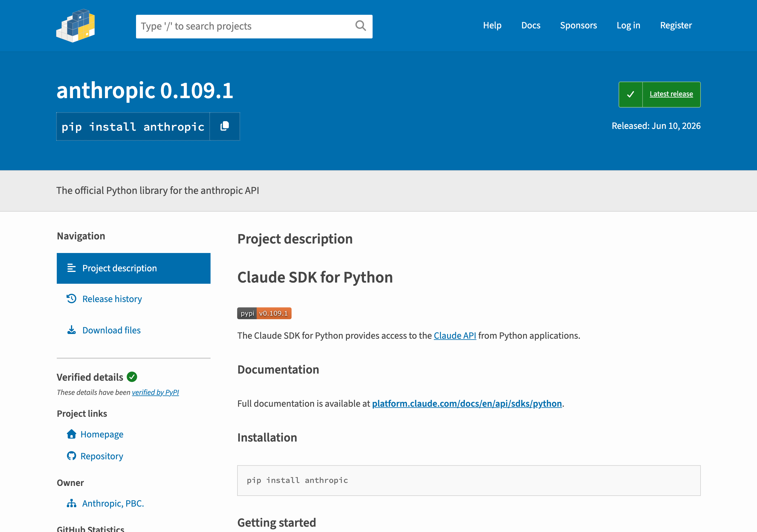Open the Download files tab
Image resolution: width=757 pixels, height=532 pixels.
(111, 330)
